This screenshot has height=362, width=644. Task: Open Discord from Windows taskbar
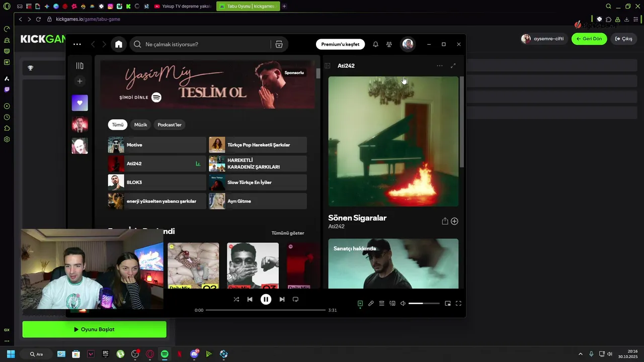click(x=194, y=354)
